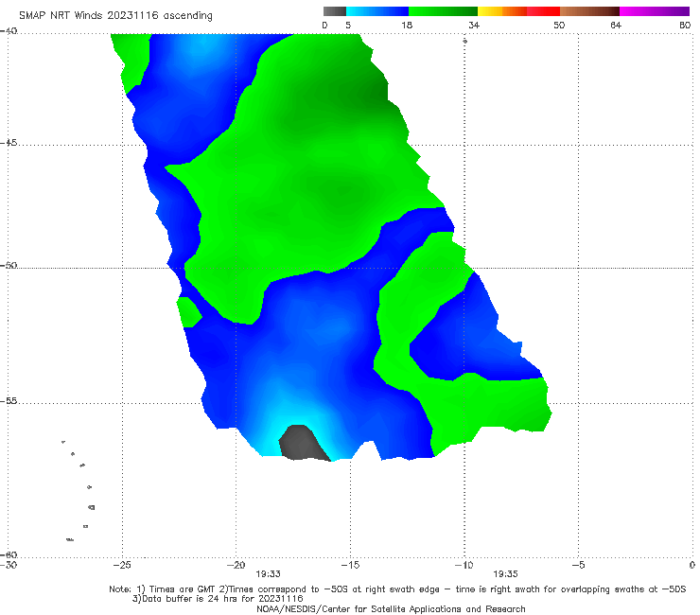Image resolution: width=700 pixels, height=615 pixels.
Task: Click longitude label '-5'
Action: [x=578, y=566]
